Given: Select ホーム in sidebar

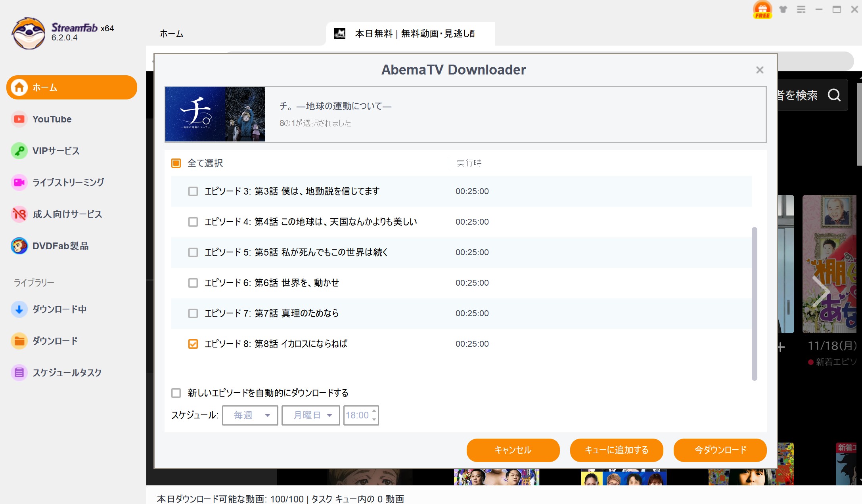Looking at the screenshot, I should tap(72, 87).
